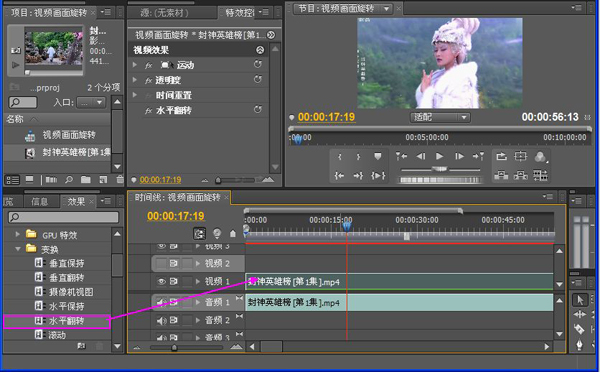Click the timeline Set Unnumbered Marker icon
This screenshot has width=600, height=372.
[233, 233]
